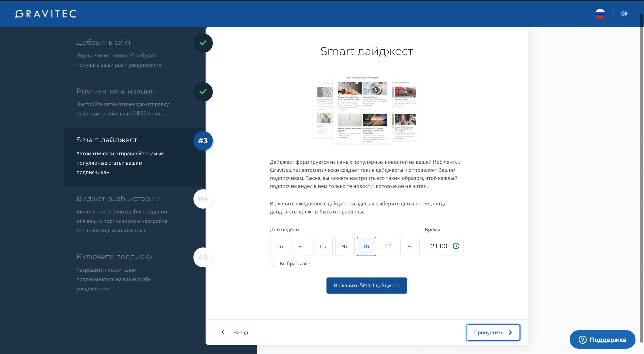This screenshot has width=644, height=354.
Task: Click the question mark support icon
Action: tap(582, 339)
